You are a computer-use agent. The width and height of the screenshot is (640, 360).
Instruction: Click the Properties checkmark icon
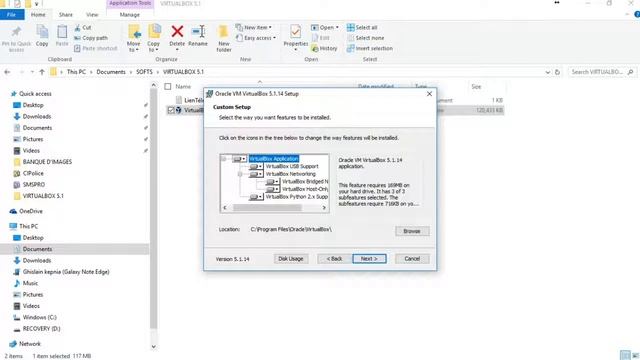coord(296,31)
